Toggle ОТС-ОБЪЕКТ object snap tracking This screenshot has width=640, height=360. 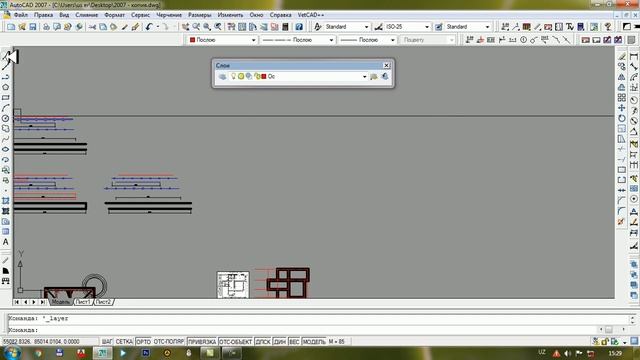(236, 342)
